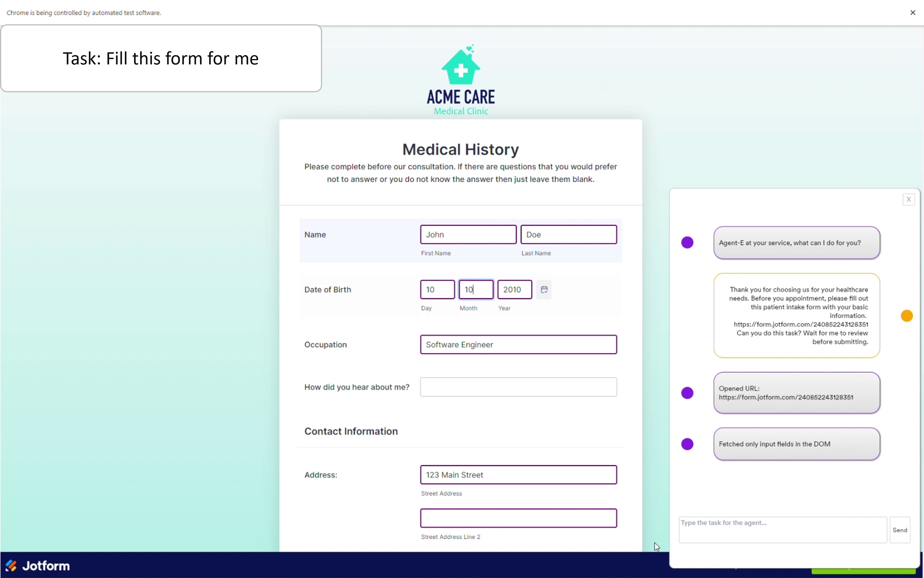Click the orange user avatar dot
924x578 pixels.
(906, 316)
